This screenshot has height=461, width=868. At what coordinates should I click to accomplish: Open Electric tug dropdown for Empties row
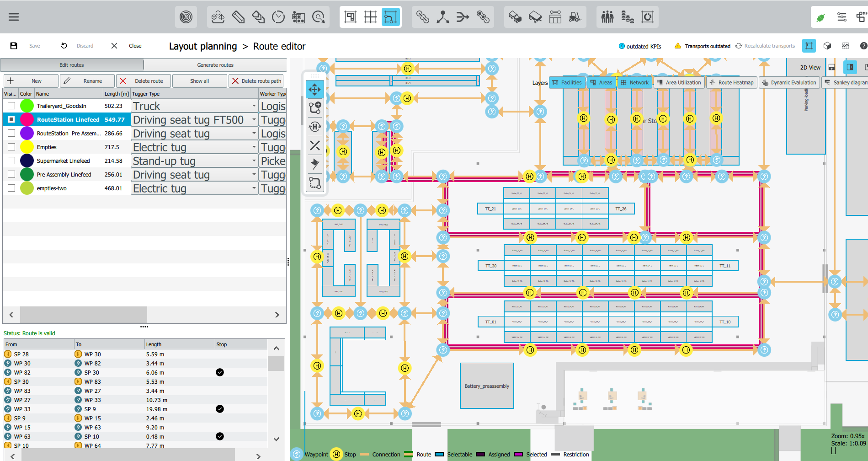coord(195,147)
